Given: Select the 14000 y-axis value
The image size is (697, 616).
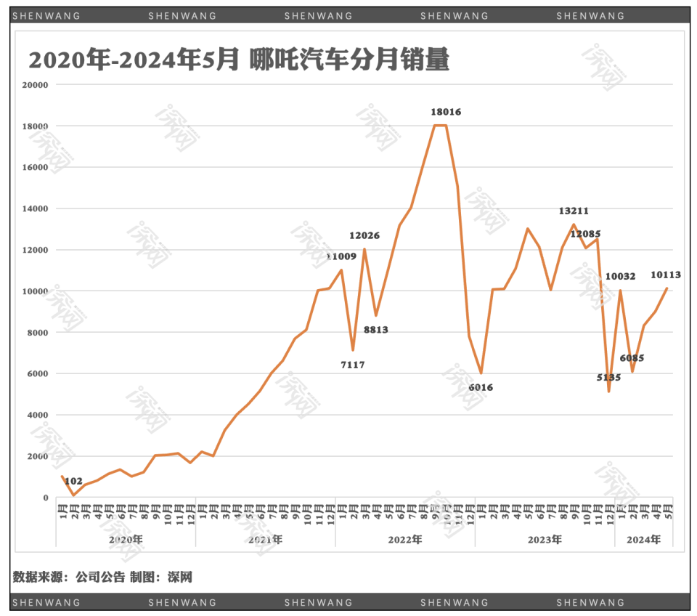Looking at the screenshot, I should pos(36,208).
